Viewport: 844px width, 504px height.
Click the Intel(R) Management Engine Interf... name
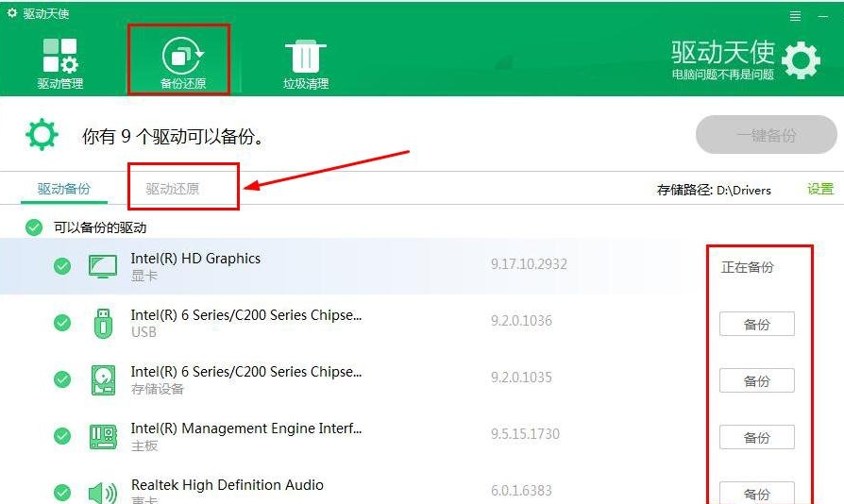(x=246, y=428)
